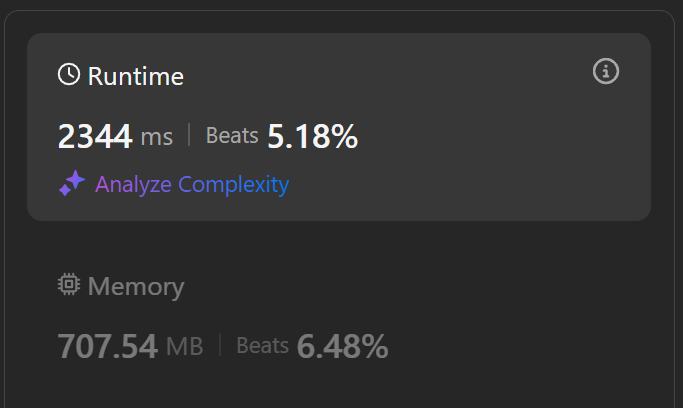Screen dimensions: 683x408
Task: Click the divider between ms and Beats
Action: tap(189, 136)
